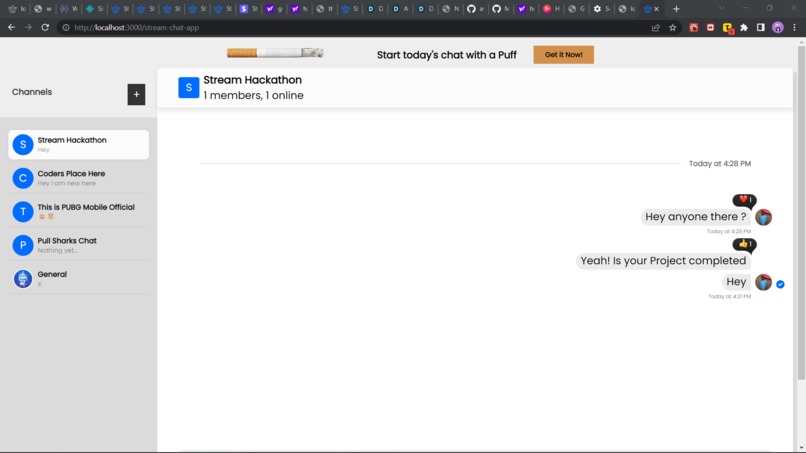Viewport: 806px width, 453px height.
Task: Click the "1 members, 1 online" header text
Action: click(253, 95)
